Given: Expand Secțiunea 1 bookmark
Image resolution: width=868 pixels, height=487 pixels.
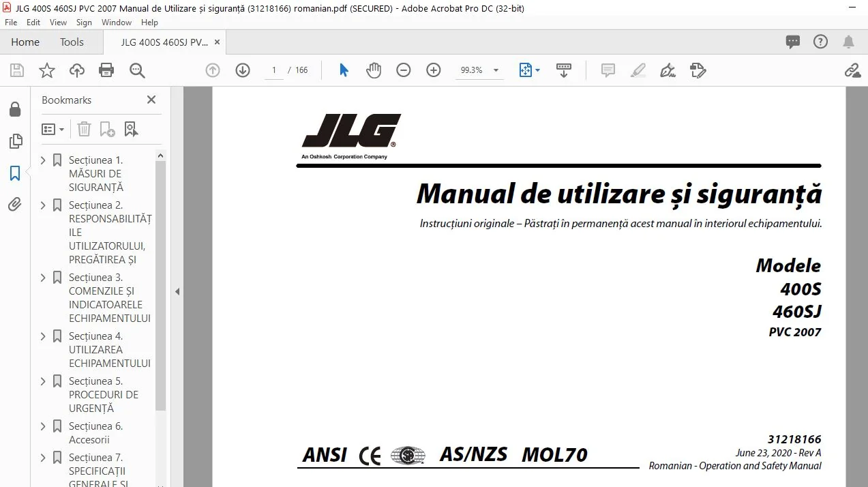Looking at the screenshot, I should [44, 160].
